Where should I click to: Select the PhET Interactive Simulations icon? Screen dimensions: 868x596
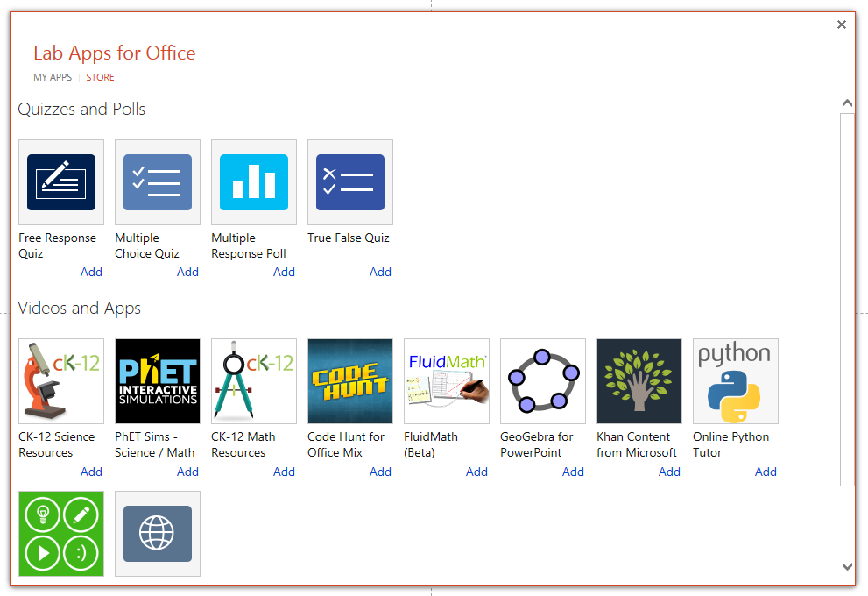click(x=158, y=381)
